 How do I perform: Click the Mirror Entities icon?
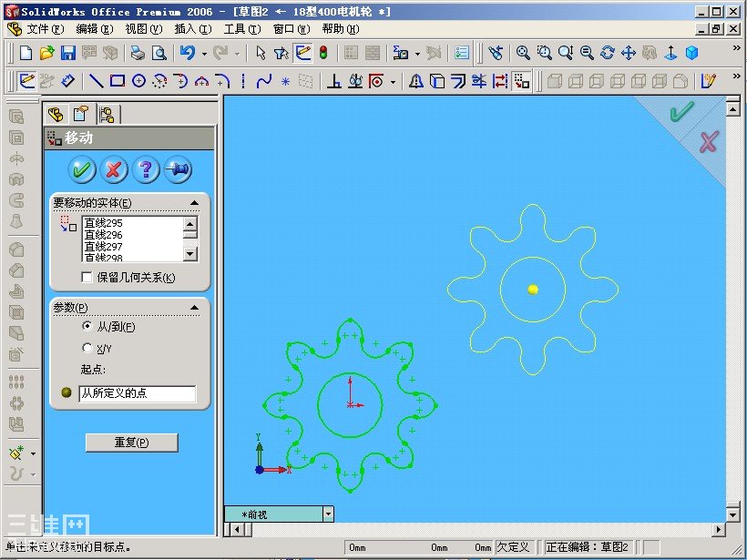click(x=415, y=81)
